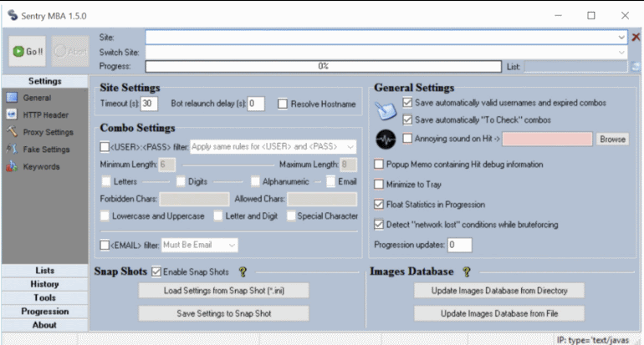This screenshot has height=345, width=644.
Task: Click Update Images Database from File
Action: click(x=499, y=313)
